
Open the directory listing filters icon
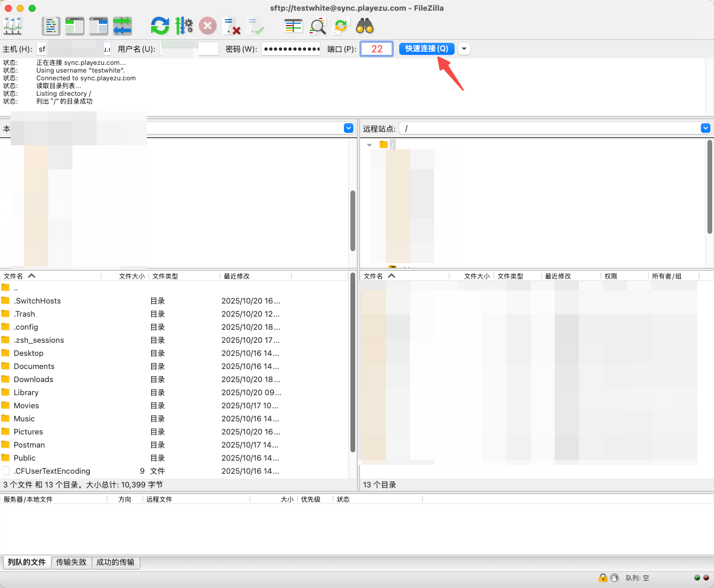pos(293,26)
